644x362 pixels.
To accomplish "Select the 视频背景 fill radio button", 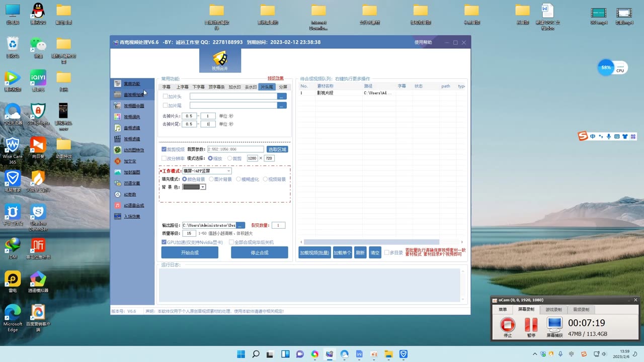I will 266,179.
